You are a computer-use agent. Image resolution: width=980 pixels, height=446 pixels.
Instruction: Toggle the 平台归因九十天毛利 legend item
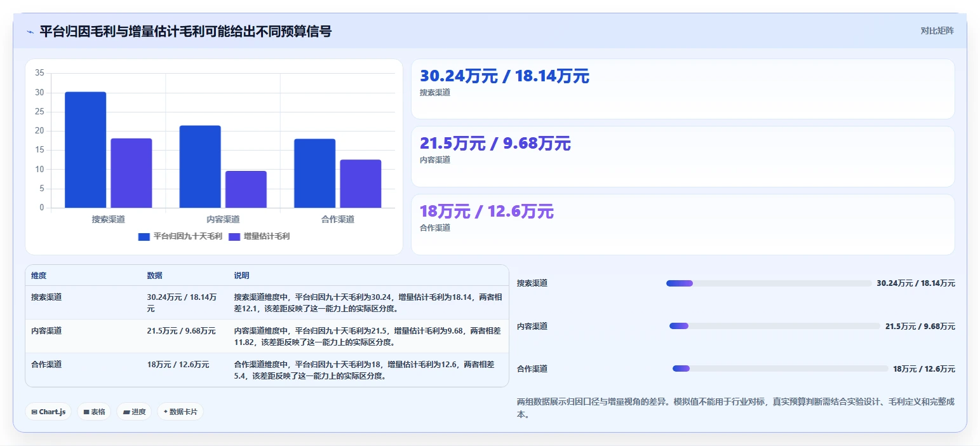(x=180, y=236)
